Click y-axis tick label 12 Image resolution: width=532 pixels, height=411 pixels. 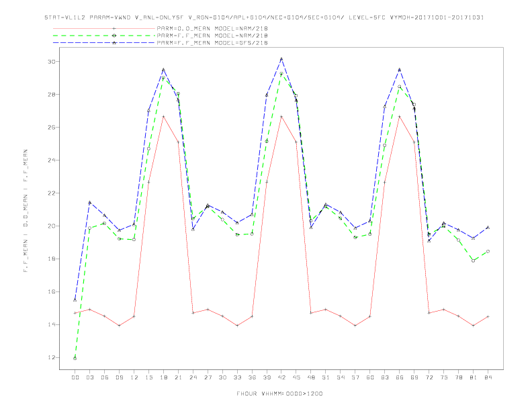point(52,357)
